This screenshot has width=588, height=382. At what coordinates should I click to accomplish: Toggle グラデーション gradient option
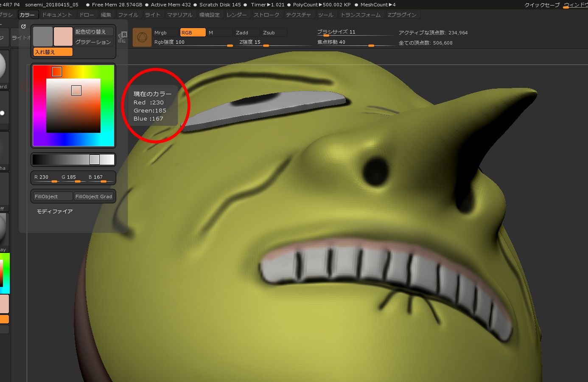tap(93, 42)
